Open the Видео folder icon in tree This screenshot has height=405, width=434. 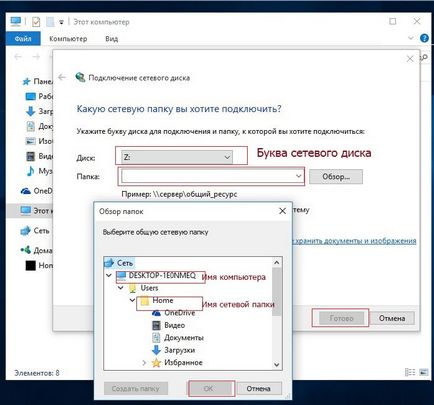[x=156, y=325]
